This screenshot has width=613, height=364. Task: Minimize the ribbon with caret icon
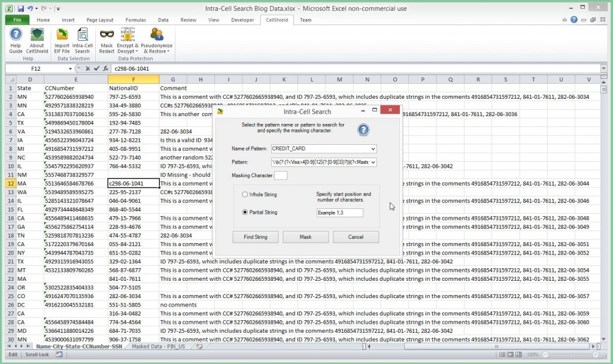(565, 20)
